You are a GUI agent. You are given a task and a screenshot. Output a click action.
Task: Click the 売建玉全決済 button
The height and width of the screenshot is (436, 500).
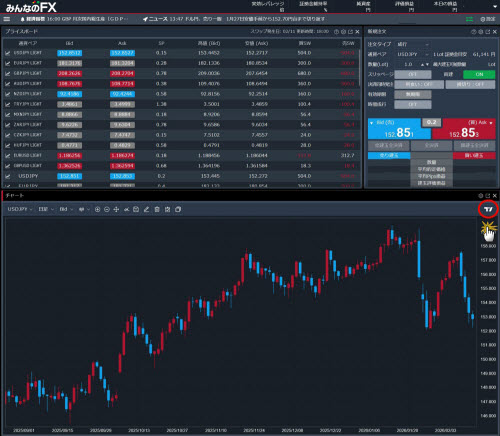pos(388,145)
